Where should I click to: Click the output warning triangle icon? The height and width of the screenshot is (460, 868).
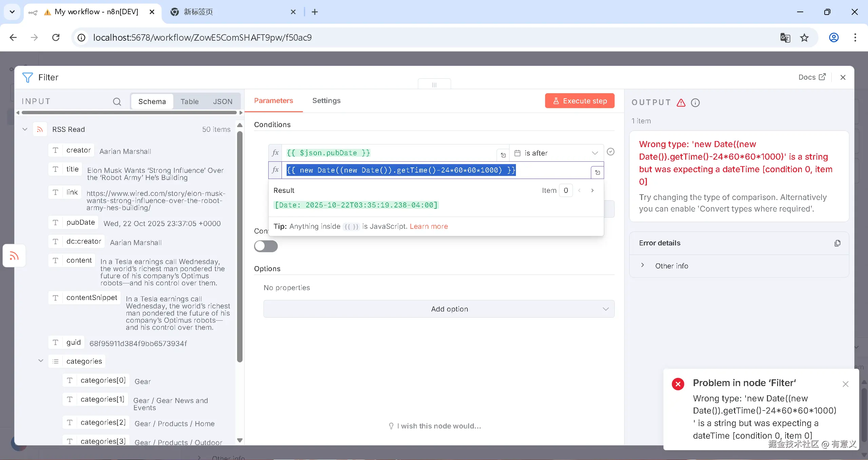tap(681, 103)
